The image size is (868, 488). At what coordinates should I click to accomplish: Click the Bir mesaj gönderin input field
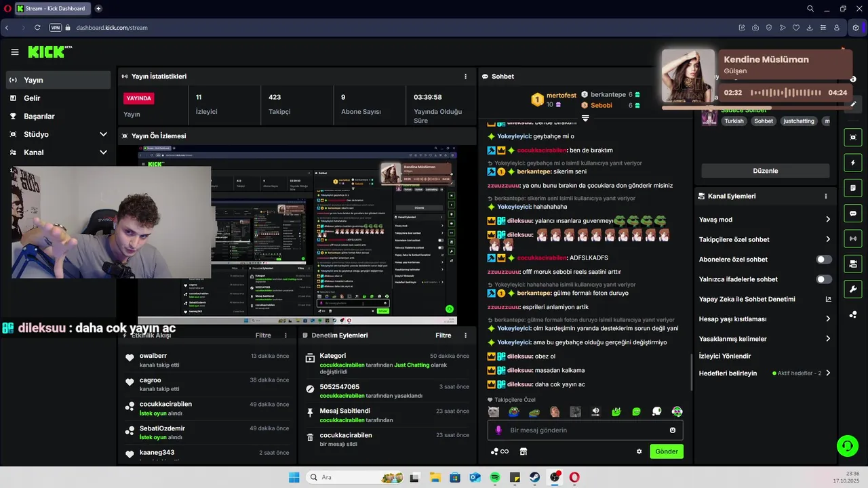pos(585,430)
